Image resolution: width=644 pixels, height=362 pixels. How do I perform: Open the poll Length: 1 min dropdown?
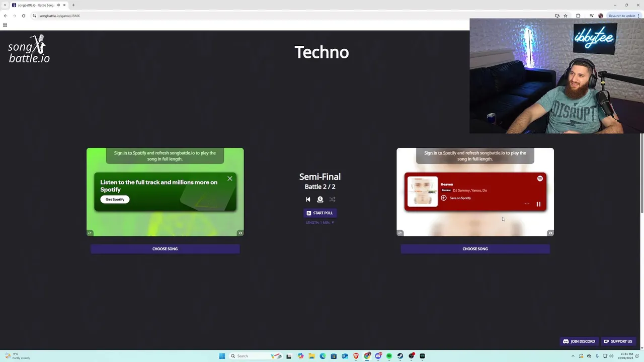coord(320,222)
